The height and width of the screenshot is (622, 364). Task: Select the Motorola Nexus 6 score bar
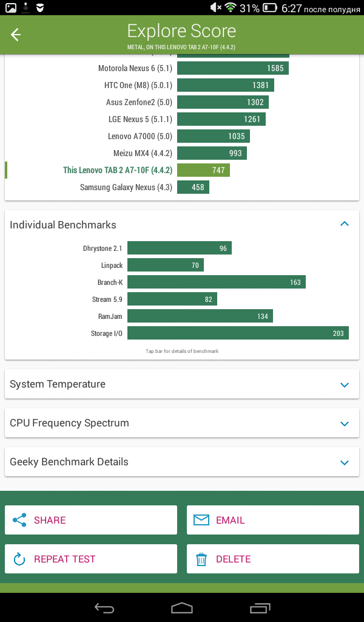pyautogui.click(x=233, y=68)
